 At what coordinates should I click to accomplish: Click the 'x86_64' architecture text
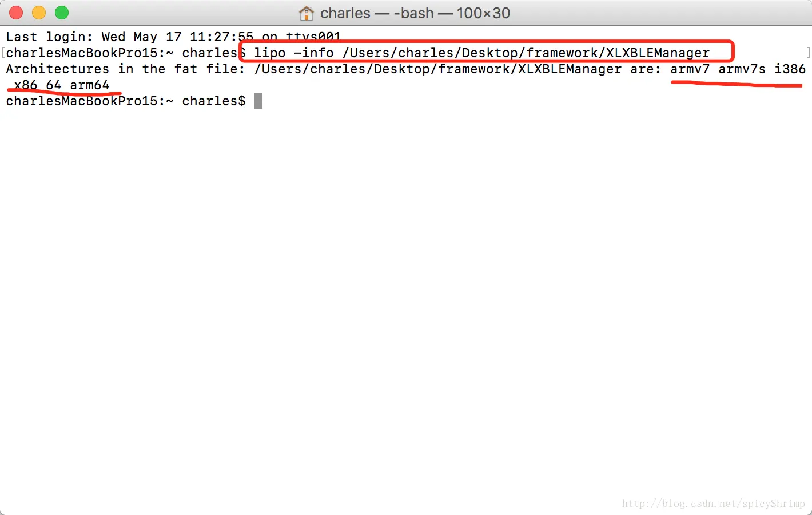[38, 85]
